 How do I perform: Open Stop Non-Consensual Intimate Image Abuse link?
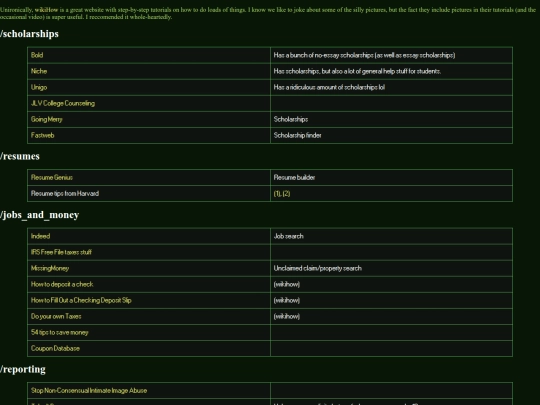[x=89, y=391]
